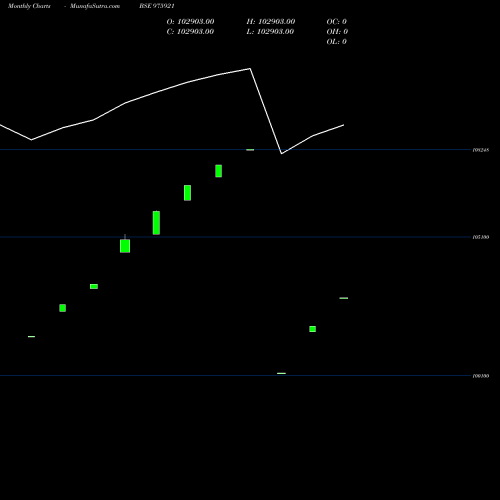Click the highest price label on the axis
The image size is (500, 500).
(x=481, y=150)
